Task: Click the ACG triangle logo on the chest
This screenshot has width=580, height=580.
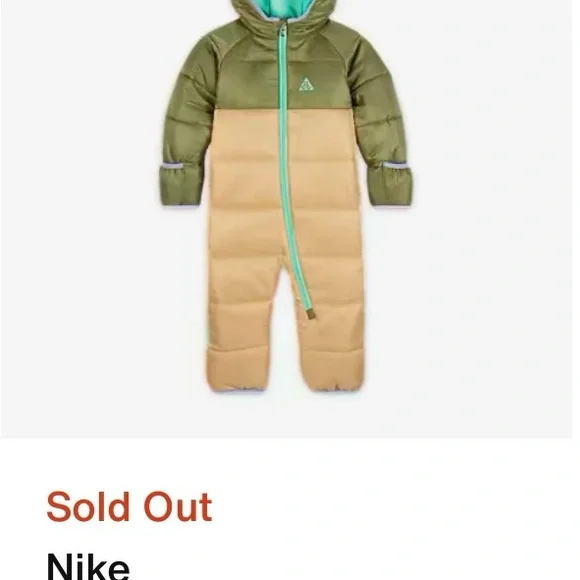Action: pos(306,84)
